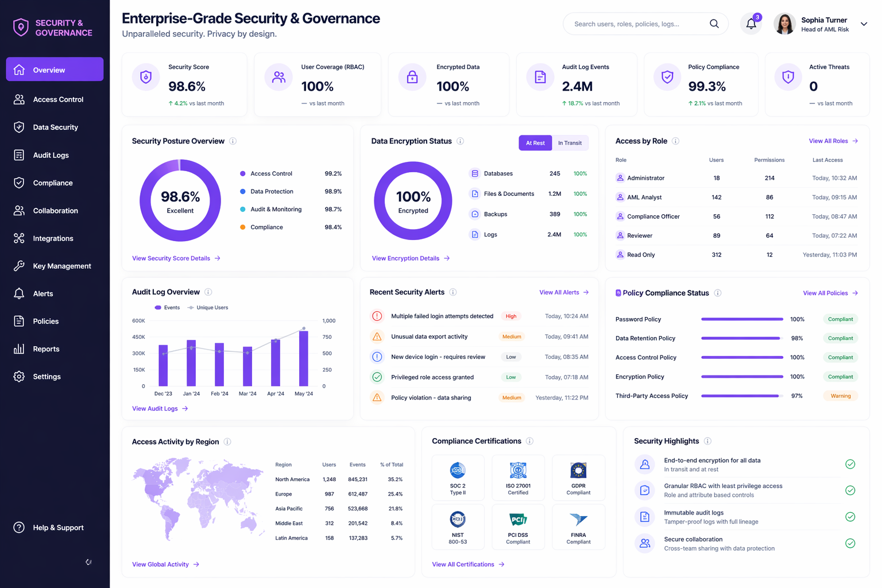
Task: Open info icon next to Access by Role
Action: [675, 141]
